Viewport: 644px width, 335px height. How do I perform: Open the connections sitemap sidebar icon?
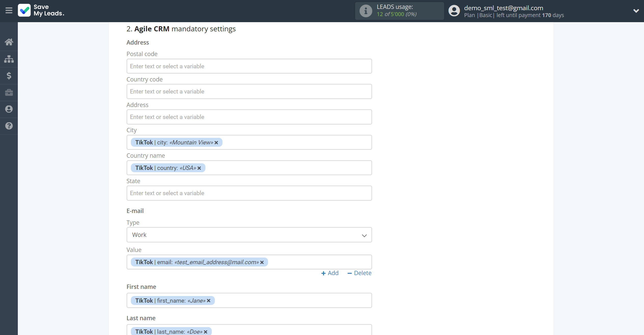(9, 59)
